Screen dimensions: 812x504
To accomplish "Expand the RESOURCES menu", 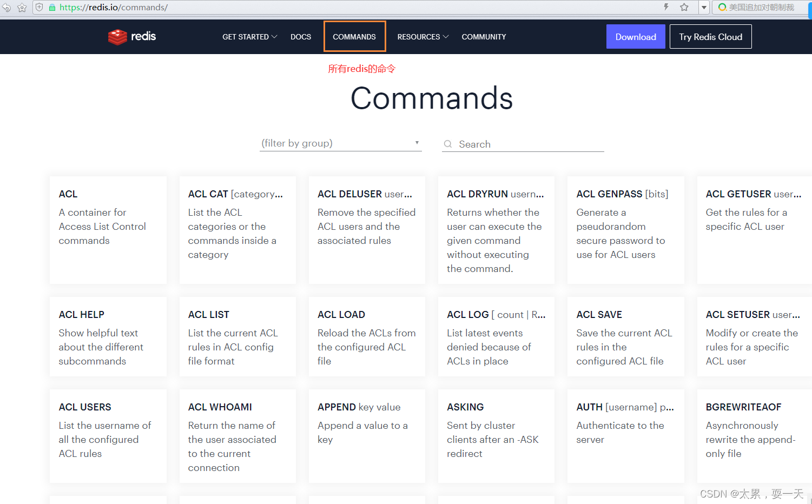I will (423, 37).
